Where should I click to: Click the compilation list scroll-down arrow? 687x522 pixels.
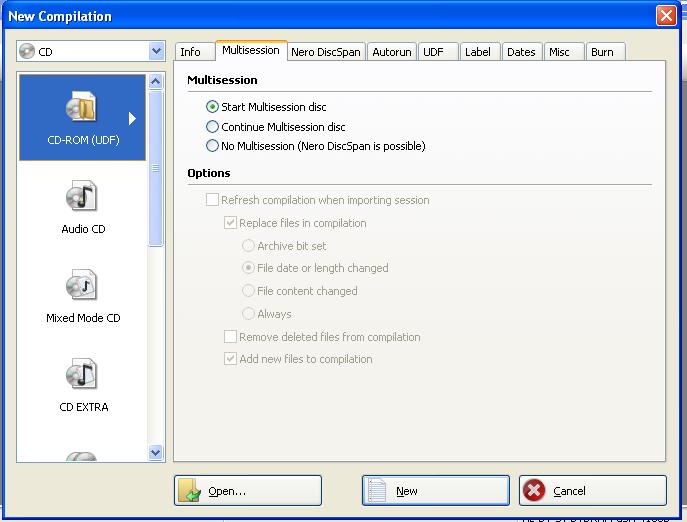pos(156,452)
